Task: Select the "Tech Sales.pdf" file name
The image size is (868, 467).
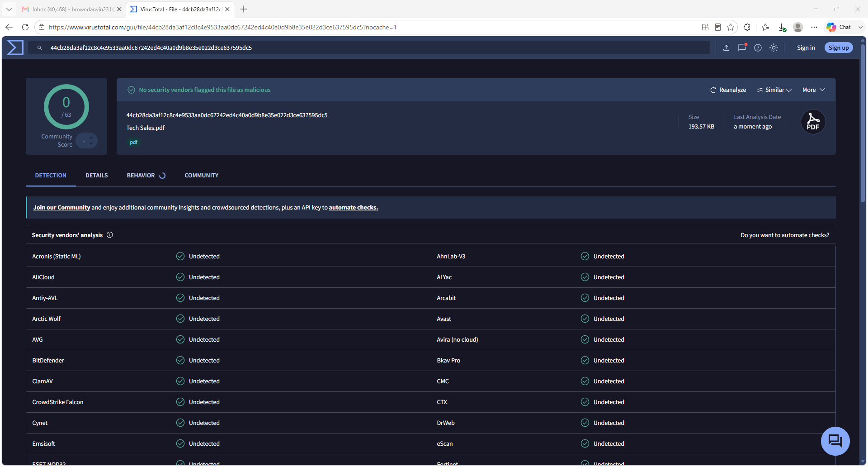Action: (x=146, y=128)
